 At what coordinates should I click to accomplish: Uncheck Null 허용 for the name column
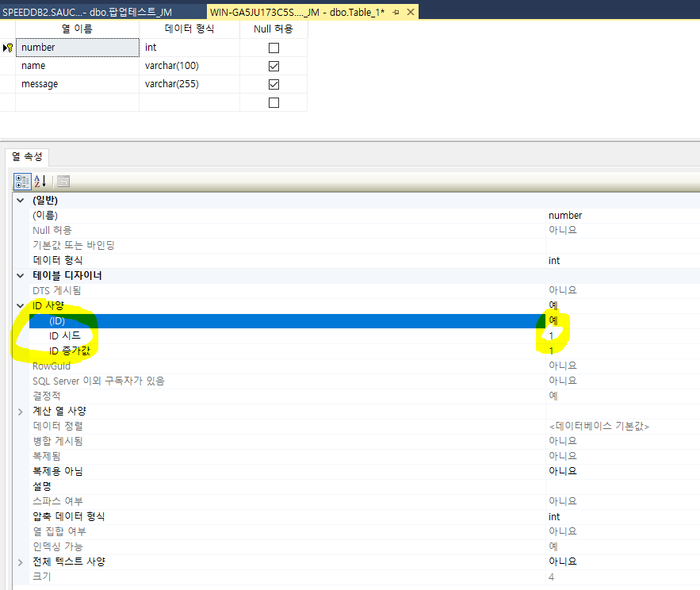pos(273,65)
